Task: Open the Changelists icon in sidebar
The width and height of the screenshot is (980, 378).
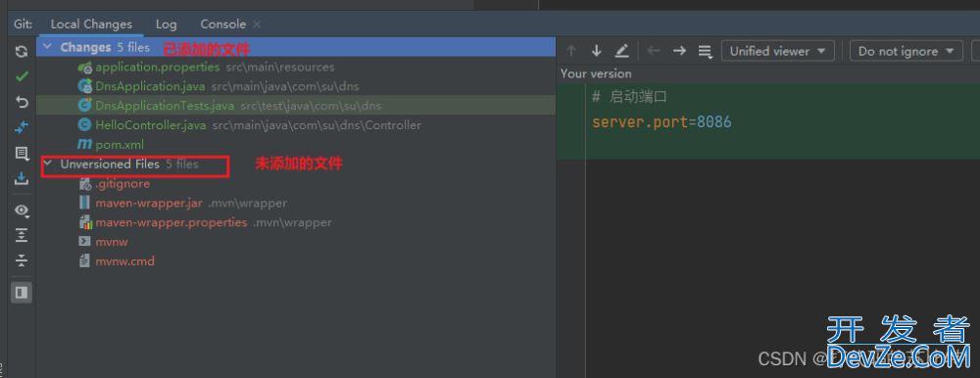Action: pyautogui.click(x=22, y=153)
